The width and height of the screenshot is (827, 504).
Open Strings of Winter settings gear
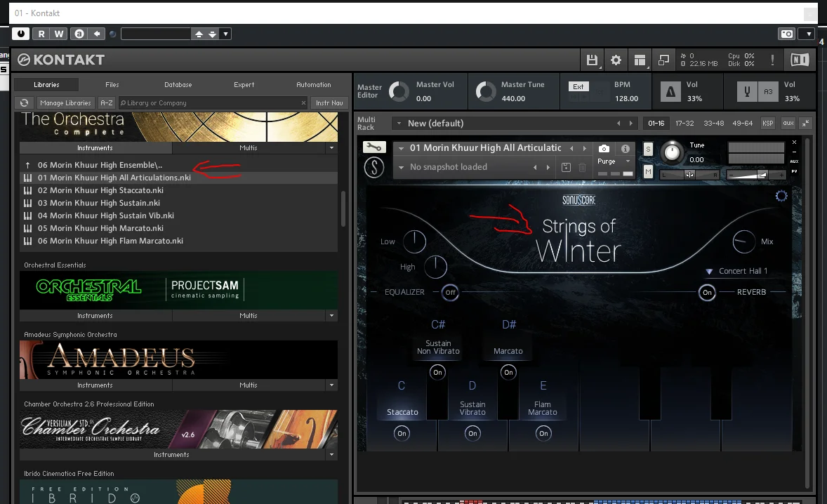tap(781, 196)
